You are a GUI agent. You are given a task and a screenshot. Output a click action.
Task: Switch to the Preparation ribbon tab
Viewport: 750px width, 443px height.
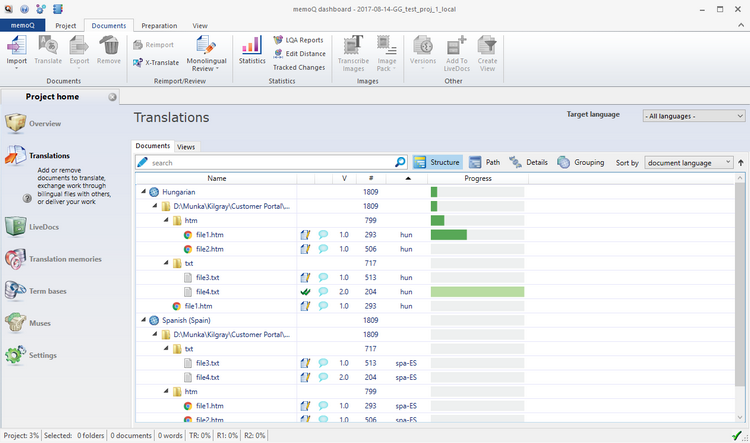pyautogui.click(x=159, y=25)
